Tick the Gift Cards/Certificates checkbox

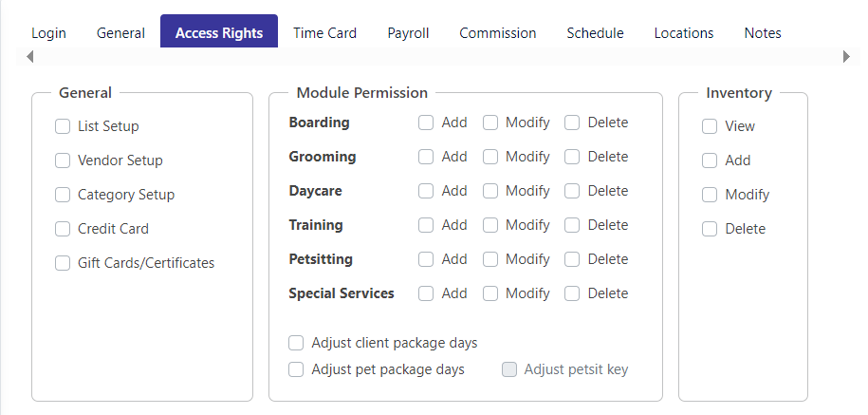pyautogui.click(x=63, y=263)
